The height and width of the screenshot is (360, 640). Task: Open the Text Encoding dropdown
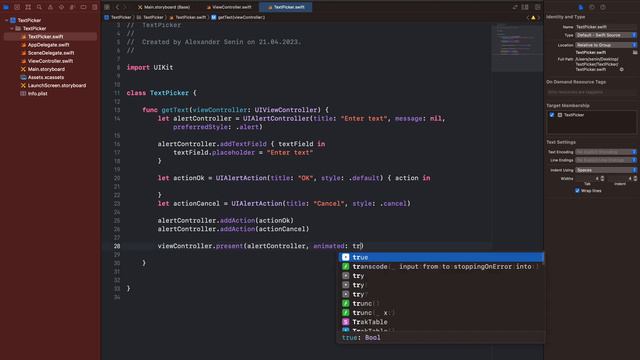[x=606, y=152]
